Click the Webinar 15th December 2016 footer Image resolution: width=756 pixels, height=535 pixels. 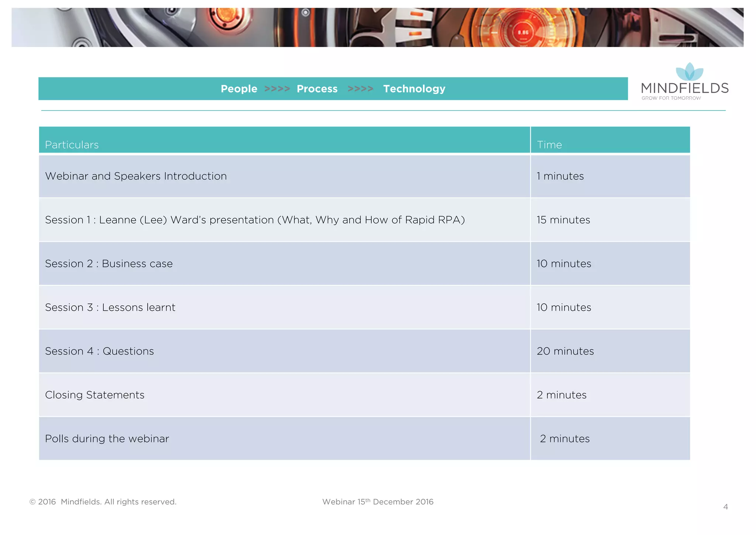coord(378,502)
